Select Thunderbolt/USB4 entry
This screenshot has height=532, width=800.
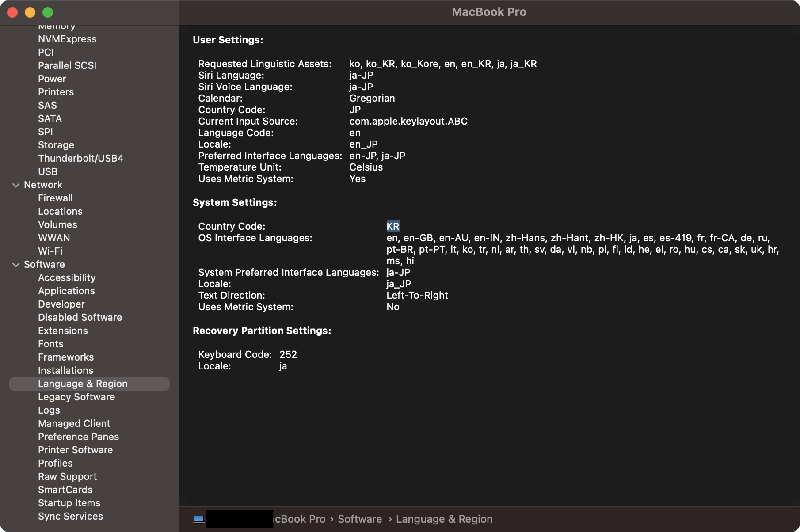click(x=81, y=158)
